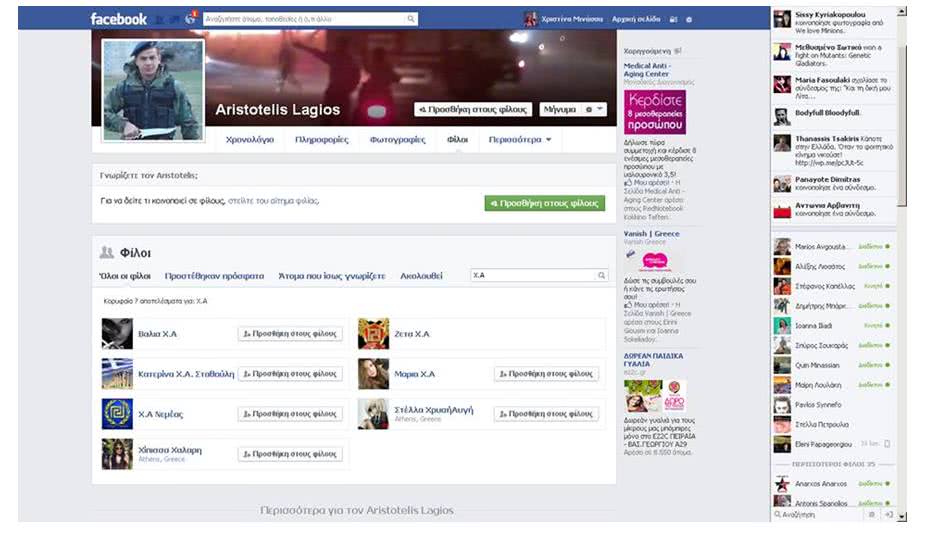Click the magnifier in top search bar
The image size is (927, 533).
[411, 19]
